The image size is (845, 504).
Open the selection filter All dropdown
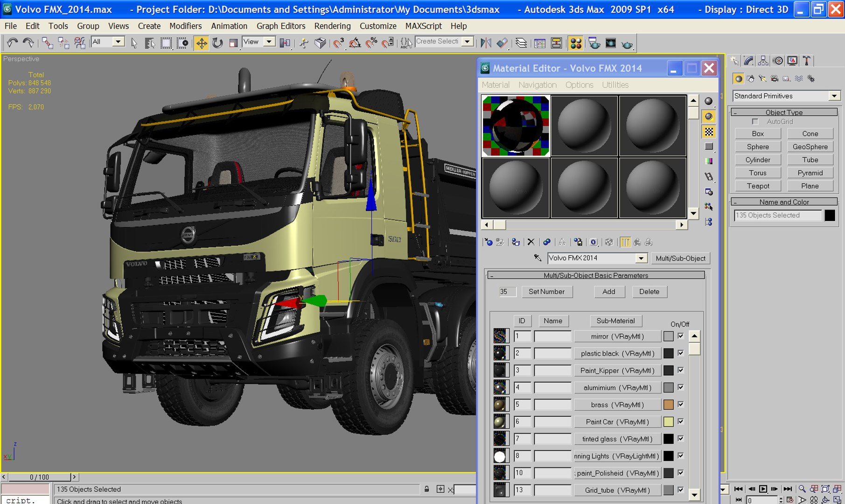119,42
